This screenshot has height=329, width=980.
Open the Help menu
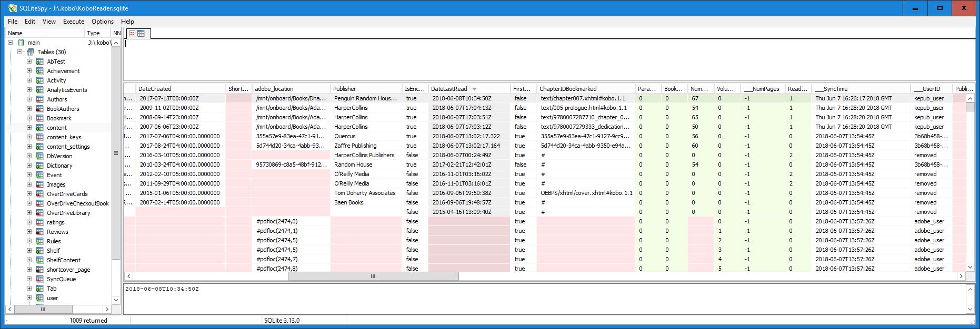pyautogui.click(x=127, y=22)
